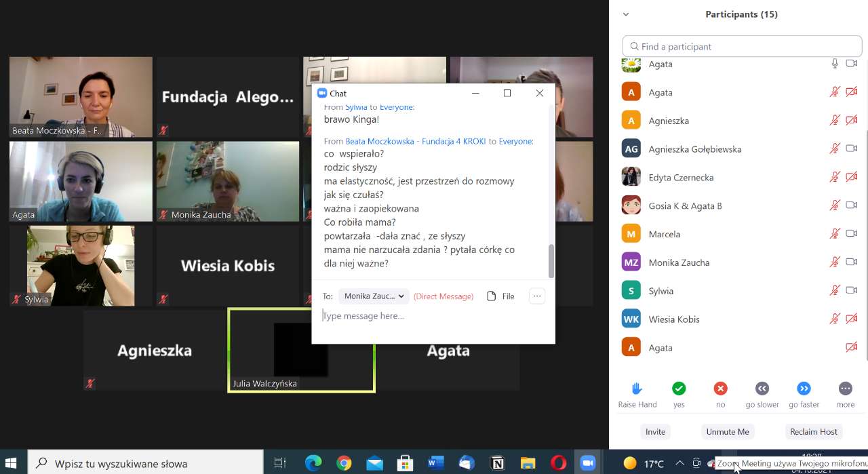Screen dimensions: 868x474
Task: Open the chat recipient dropdown Monika Zauc...
Action: point(374,296)
